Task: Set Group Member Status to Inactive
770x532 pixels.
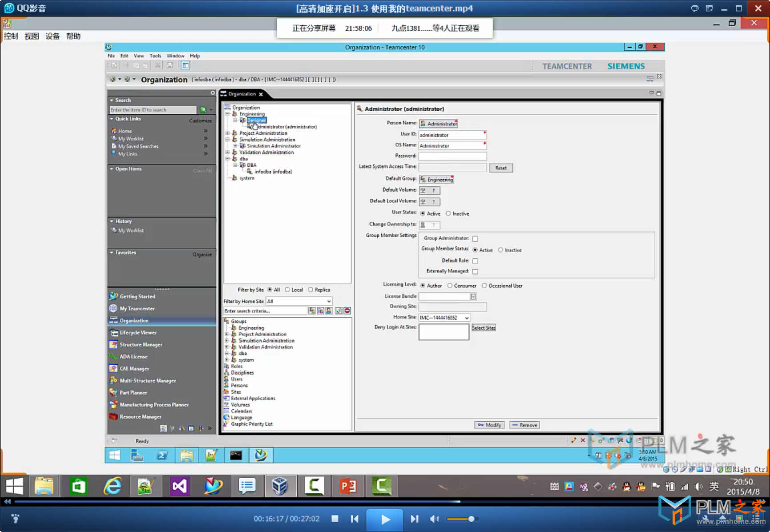Action: (x=501, y=250)
